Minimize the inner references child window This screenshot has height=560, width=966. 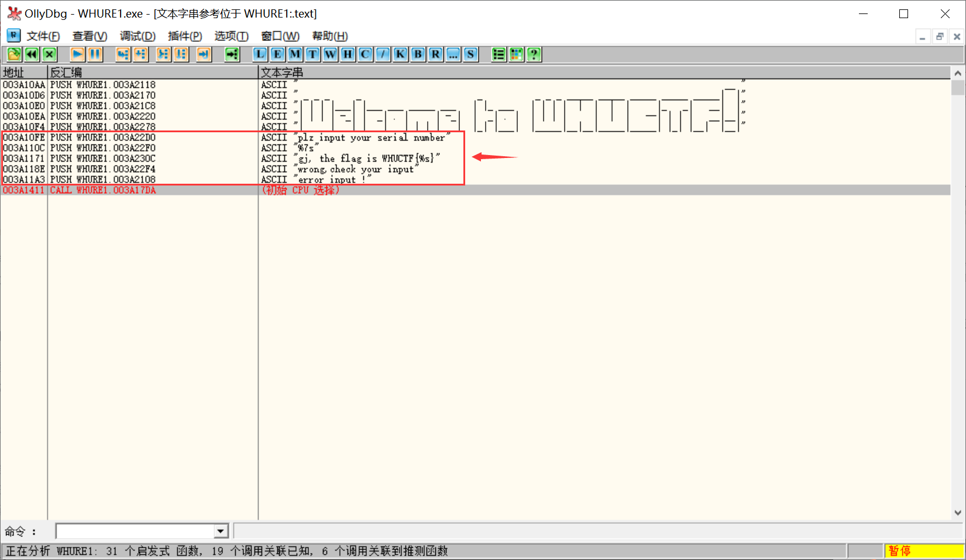[x=923, y=36]
